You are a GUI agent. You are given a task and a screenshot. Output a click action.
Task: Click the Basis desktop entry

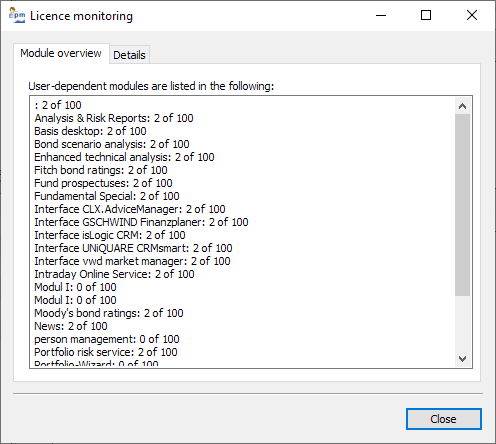(90, 131)
